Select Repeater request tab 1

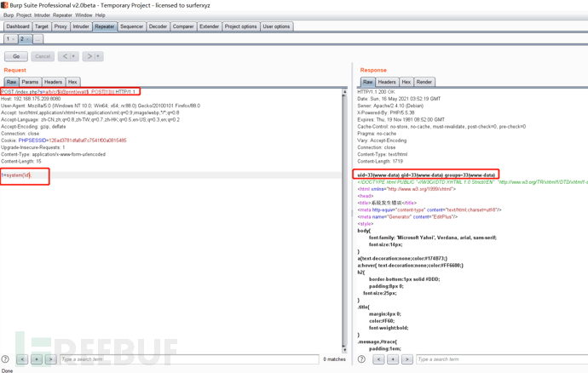tap(8, 39)
